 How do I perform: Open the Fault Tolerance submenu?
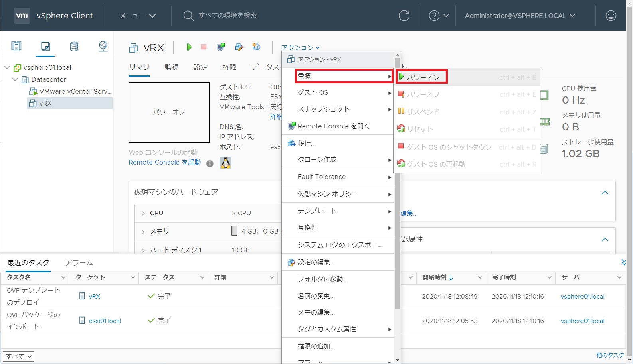tap(338, 177)
